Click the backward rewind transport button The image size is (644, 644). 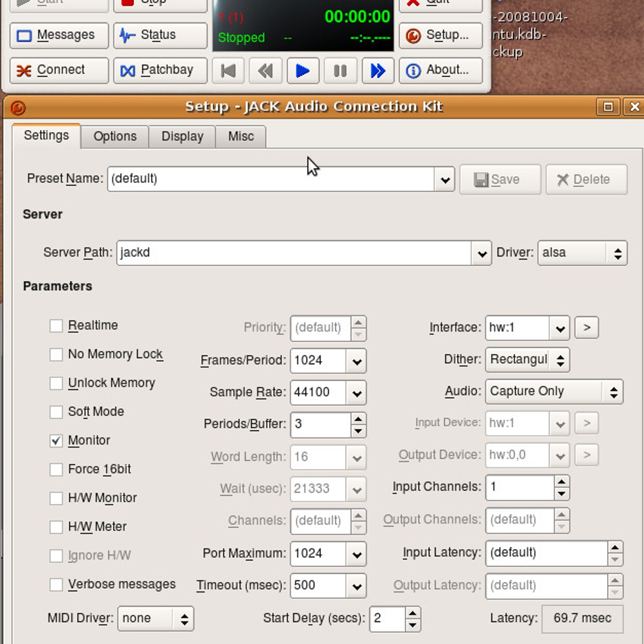click(x=266, y=71)
